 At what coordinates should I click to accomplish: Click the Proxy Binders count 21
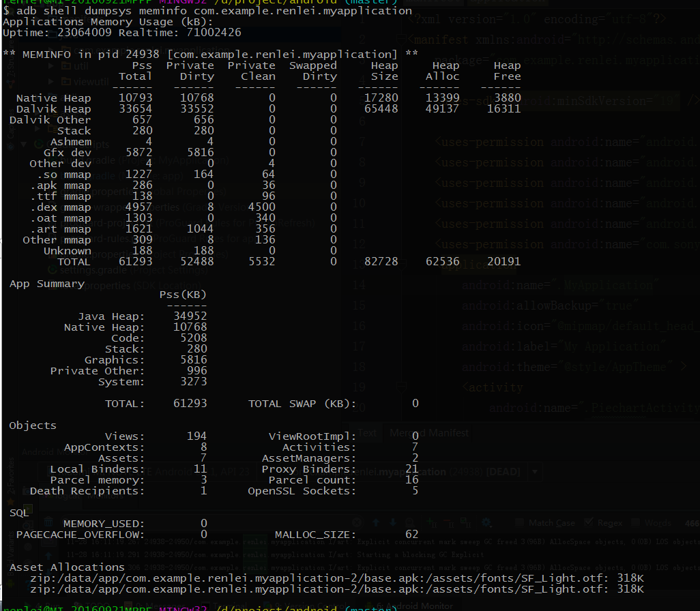pos(411,469)
